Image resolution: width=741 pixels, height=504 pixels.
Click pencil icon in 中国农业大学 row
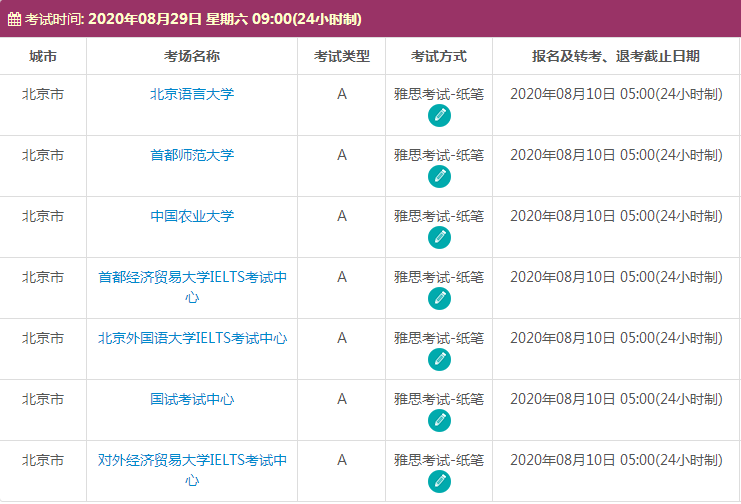click(439, 238)
